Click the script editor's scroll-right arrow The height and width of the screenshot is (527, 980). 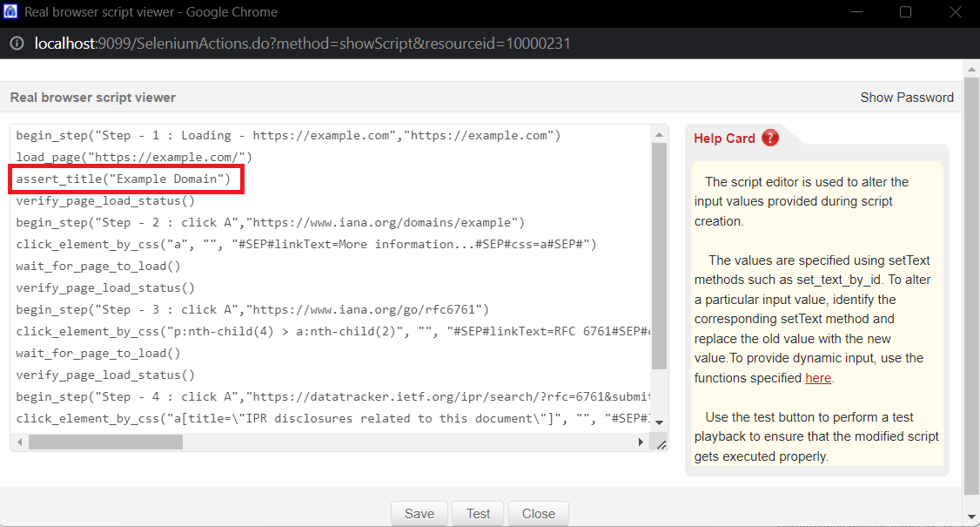[x=641, y=443]
